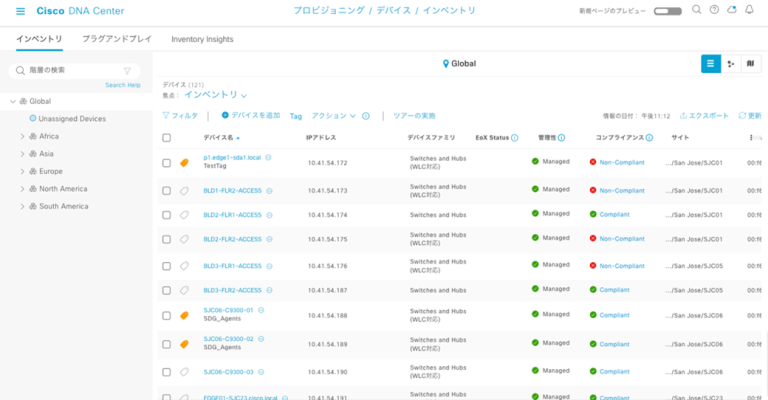
Task: Click the hierarchy search input field
Action: 74,71
